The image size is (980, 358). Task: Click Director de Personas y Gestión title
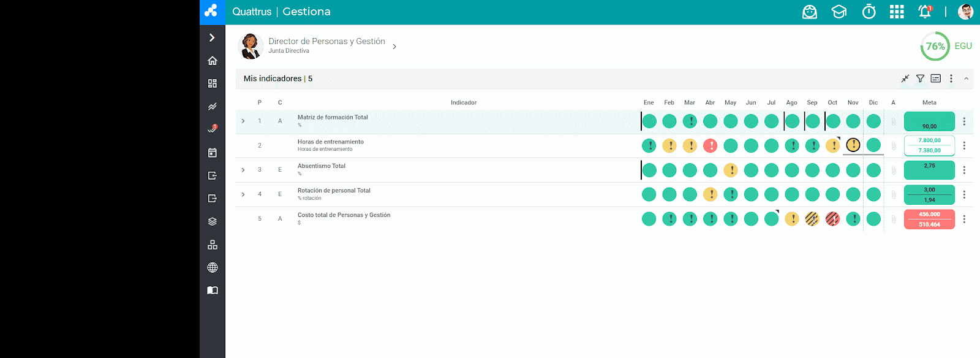[x=326, y=42]
